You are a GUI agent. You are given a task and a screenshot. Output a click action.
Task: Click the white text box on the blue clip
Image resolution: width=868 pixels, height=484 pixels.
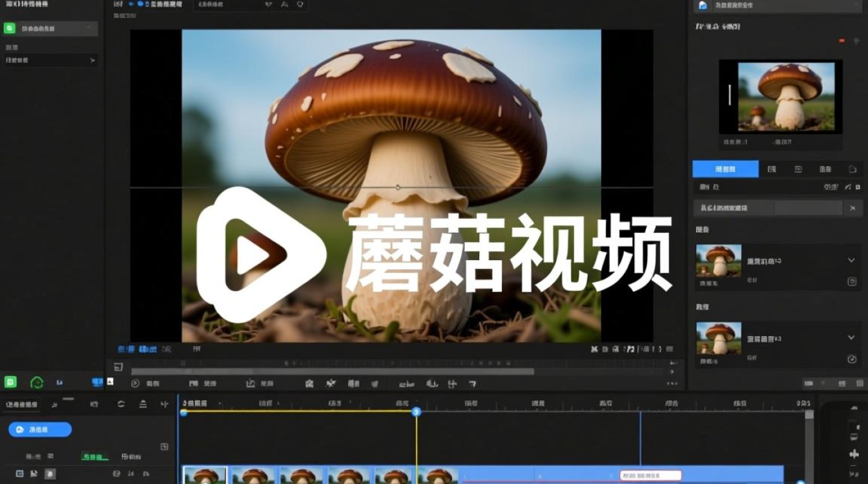[x=651, y=476]
